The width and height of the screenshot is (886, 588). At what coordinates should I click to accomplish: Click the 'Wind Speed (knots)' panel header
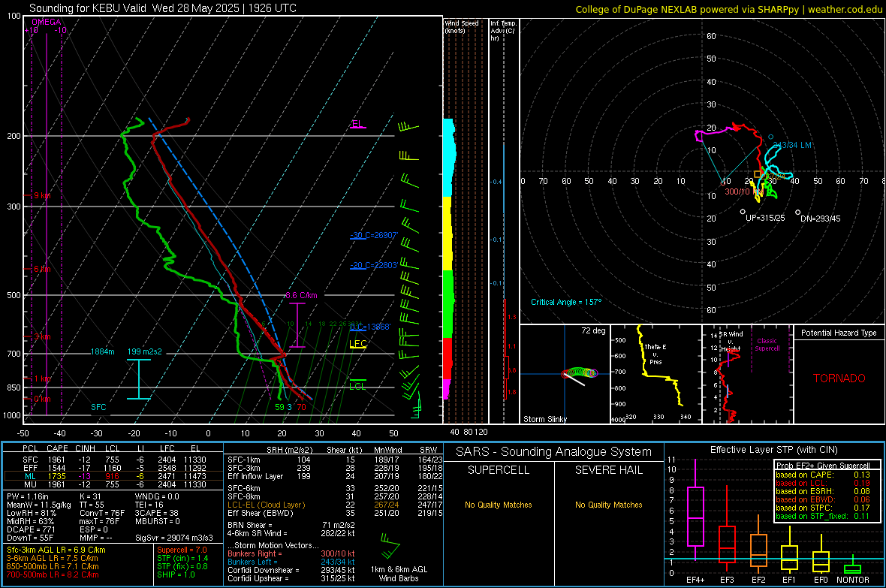462,27
